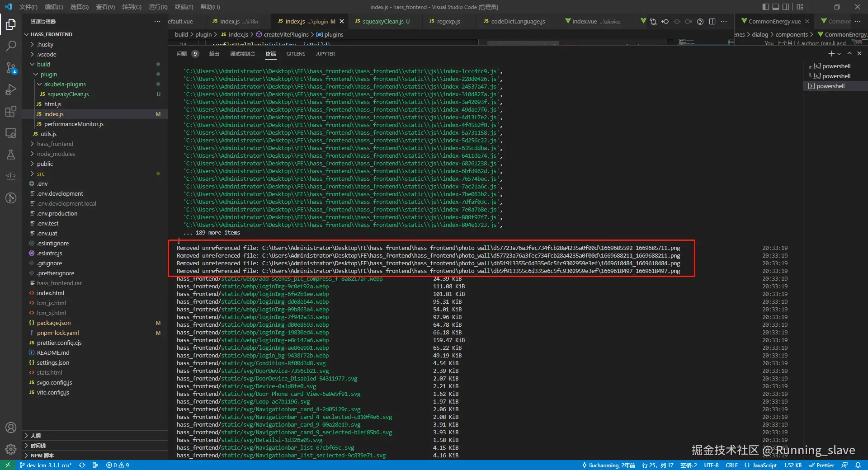Change the CRLF end-of-line sequence

(x=731, y=465)
